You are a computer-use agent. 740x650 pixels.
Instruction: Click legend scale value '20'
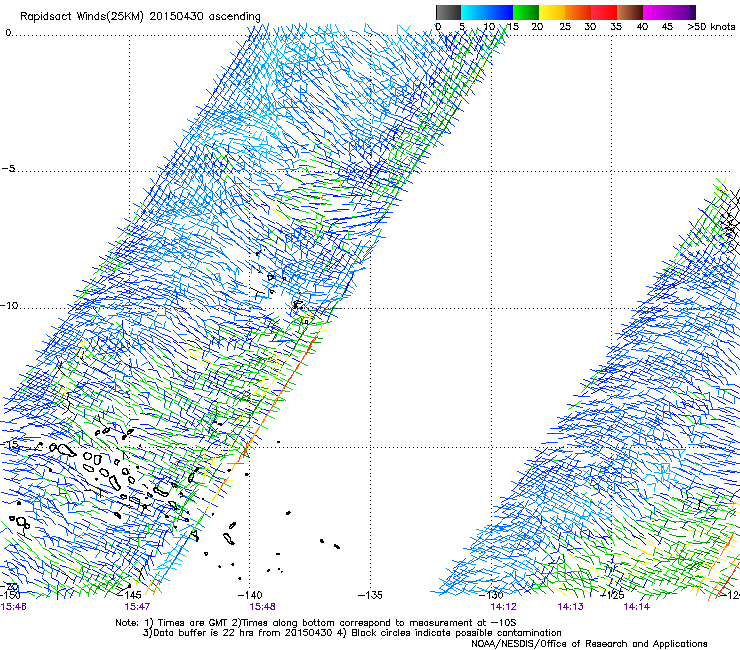[x=537, y=27]
